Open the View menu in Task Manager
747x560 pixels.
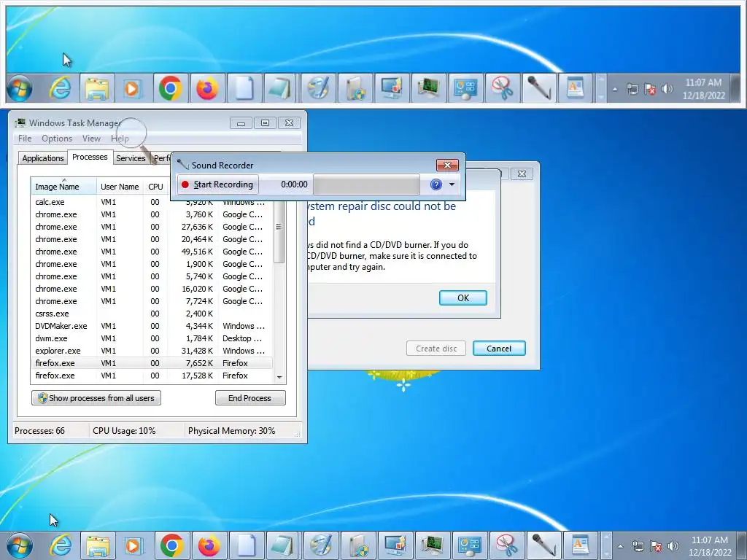91,139
